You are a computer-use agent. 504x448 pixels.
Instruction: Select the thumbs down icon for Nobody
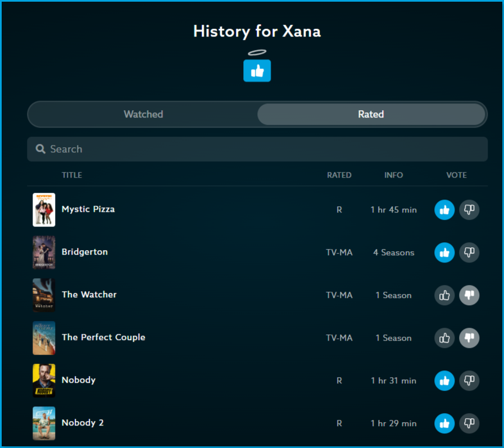tap(469, 381)
